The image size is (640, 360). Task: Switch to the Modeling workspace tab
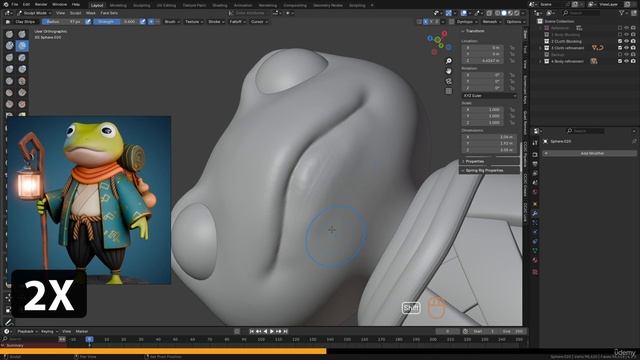tap(118, 5)
